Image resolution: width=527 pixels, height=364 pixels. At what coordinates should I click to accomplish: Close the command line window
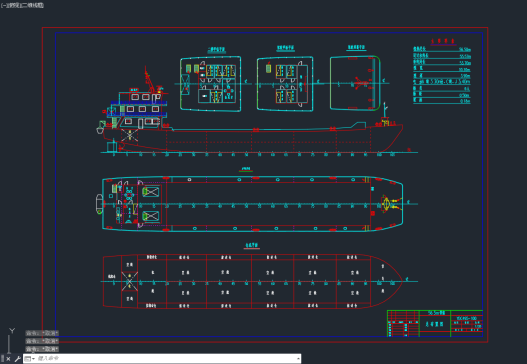(x=8, y=359)
